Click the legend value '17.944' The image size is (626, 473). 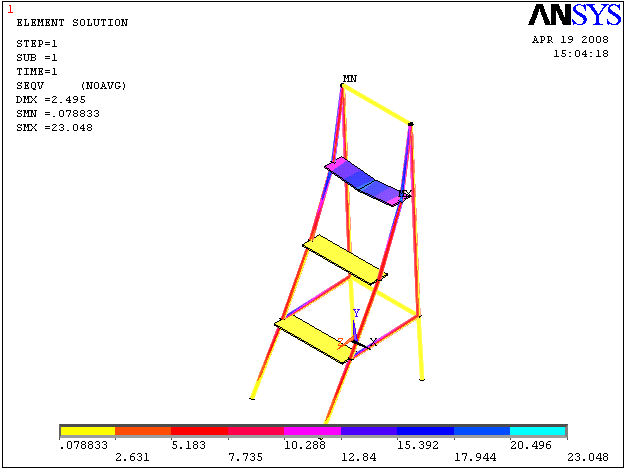475,457
